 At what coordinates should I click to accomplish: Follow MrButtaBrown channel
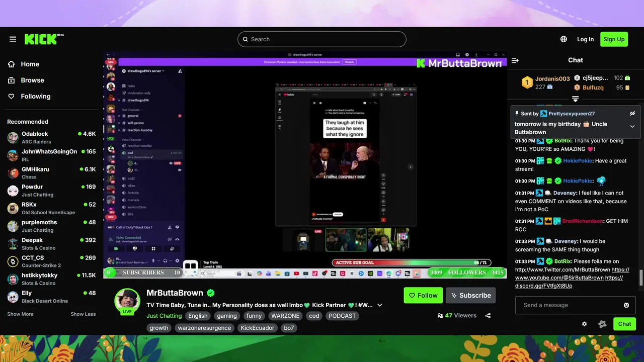(x=423, y=296)
